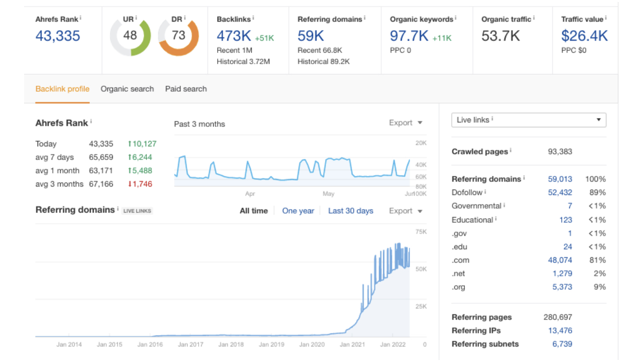Click info icon beside Ahrefs Rank chart title

[91, 122]
